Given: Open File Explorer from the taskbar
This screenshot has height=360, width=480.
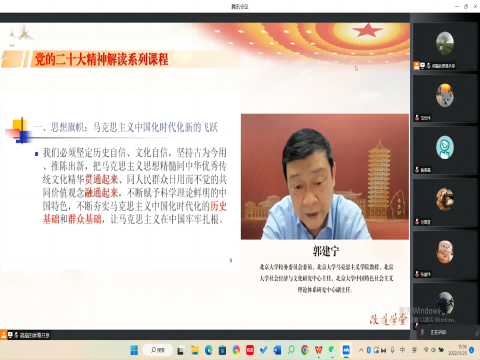Looking at the screenshot, I should coord(195,350).
